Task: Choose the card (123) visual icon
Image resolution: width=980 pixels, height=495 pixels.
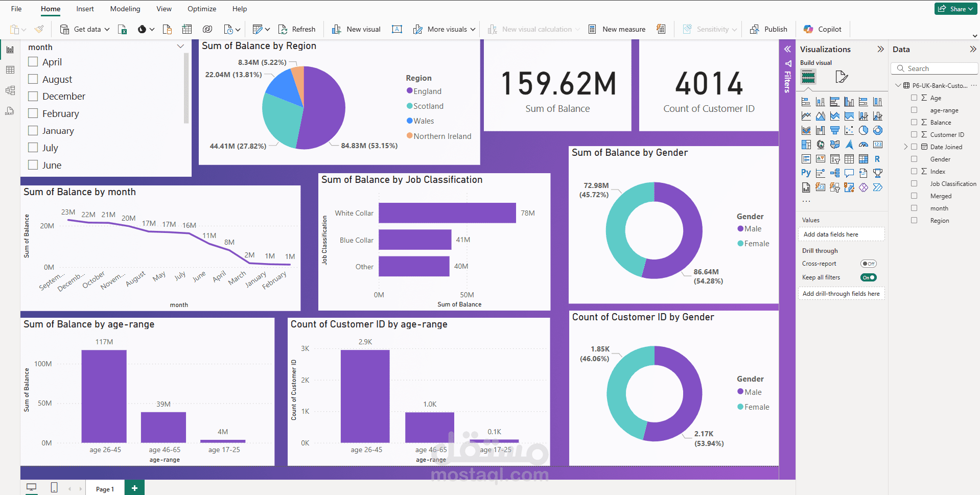Action: pos(878,145)
